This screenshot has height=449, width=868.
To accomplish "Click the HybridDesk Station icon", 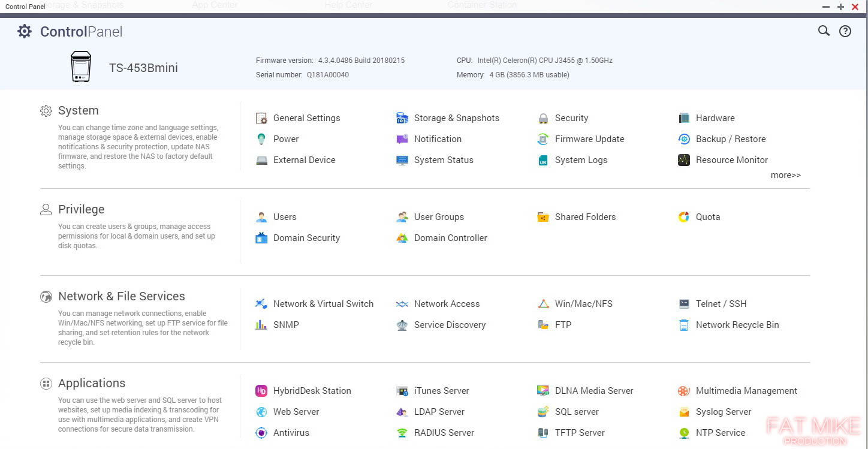I will point(261,391).
